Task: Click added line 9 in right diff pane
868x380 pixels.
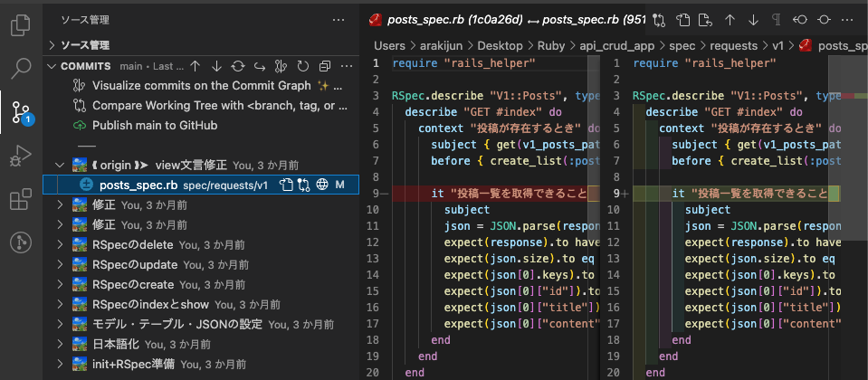Action: tap(736, 194)
